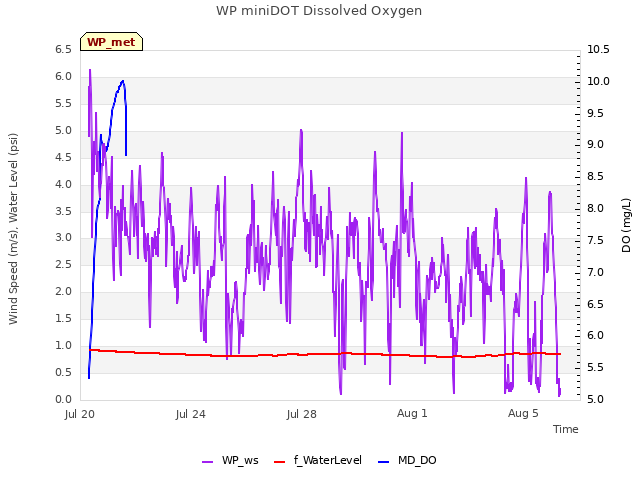Viewport: 640px width, 480px height.
Task: Click the 7.5 right axis tick label
Action: (x=595, y=240)
